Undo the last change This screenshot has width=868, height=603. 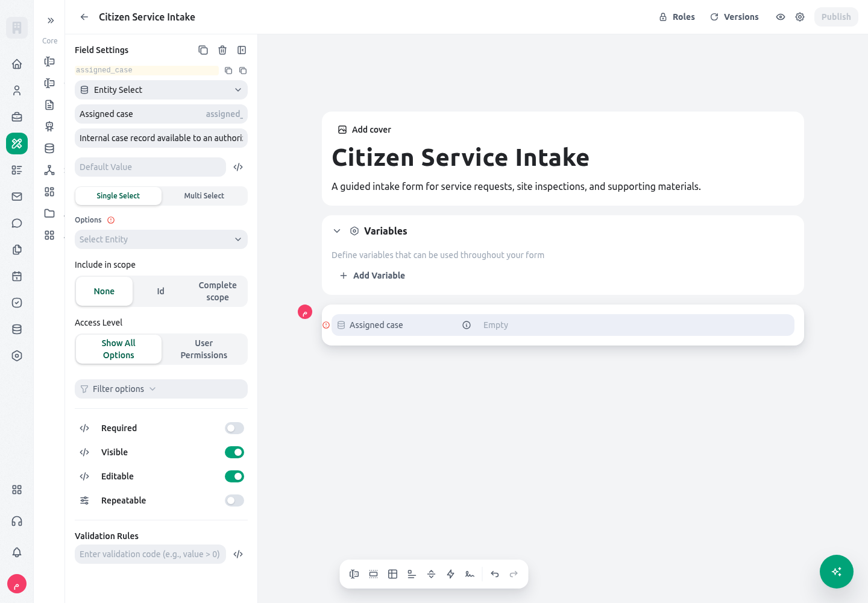pyautogui.click(x=495, y=574)
